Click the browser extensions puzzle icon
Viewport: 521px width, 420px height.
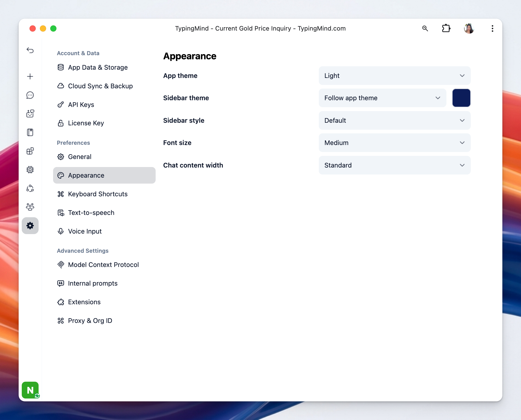(446, 28)
